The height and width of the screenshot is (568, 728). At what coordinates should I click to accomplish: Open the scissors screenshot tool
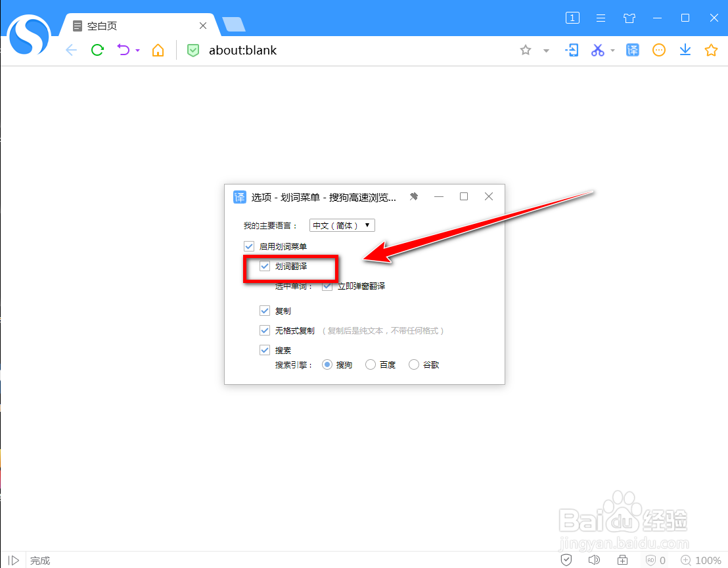[x=597, y=50]
